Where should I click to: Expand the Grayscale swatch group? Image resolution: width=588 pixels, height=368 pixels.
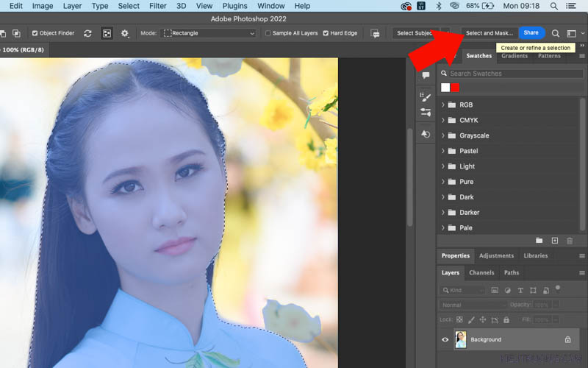tap(443, 135)
